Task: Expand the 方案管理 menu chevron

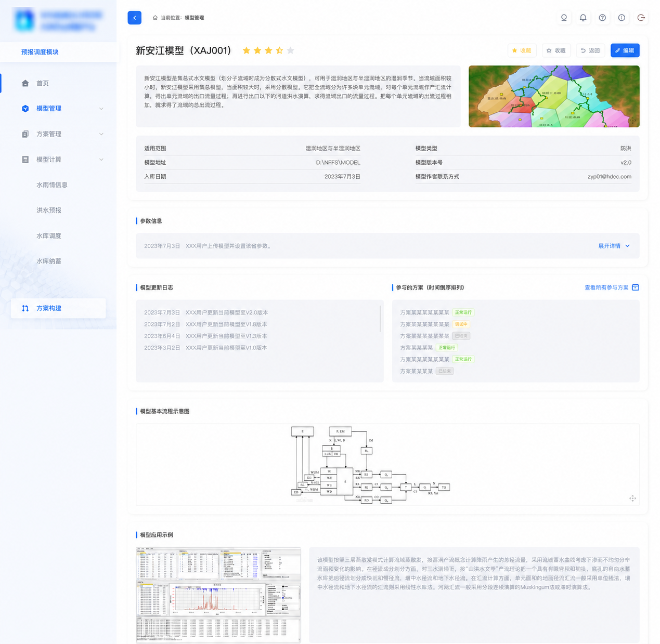Action: [101, 134]
